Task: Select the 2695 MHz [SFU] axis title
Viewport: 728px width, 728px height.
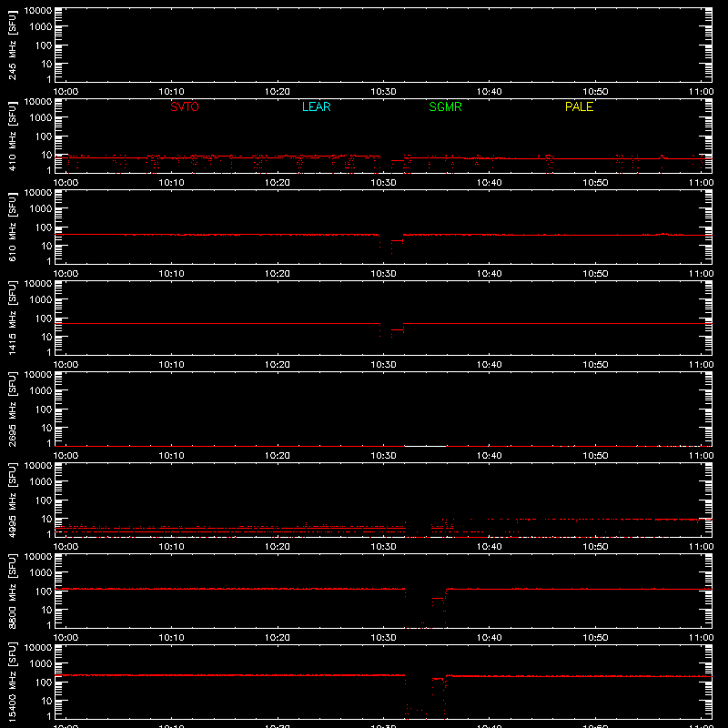Action: point(12,409)
